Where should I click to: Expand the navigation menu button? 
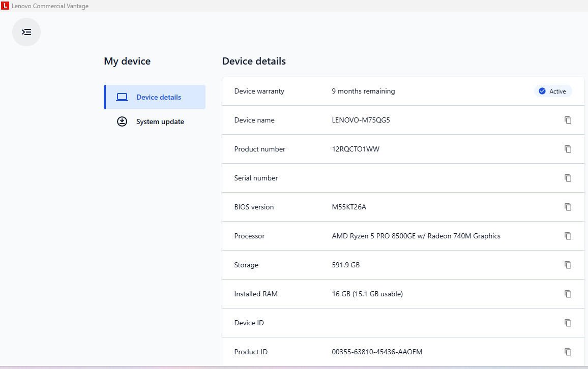click(x=26, y=32)
